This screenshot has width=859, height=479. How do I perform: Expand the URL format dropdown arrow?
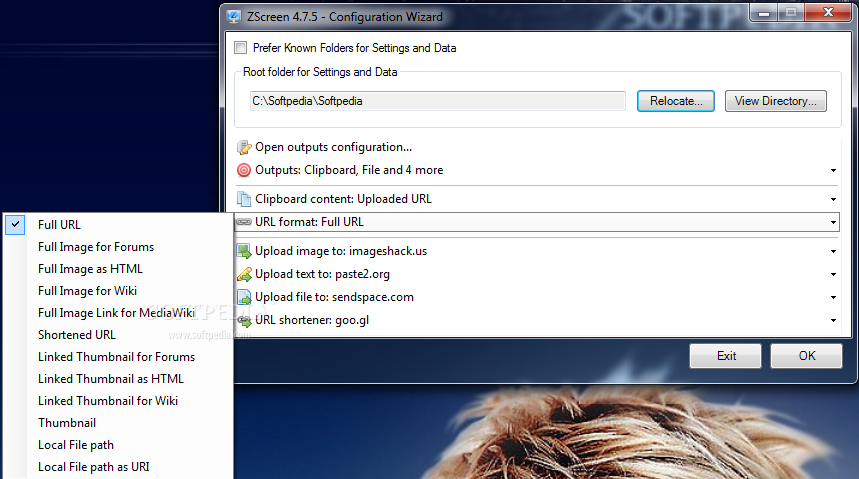[x=833, y=223]
